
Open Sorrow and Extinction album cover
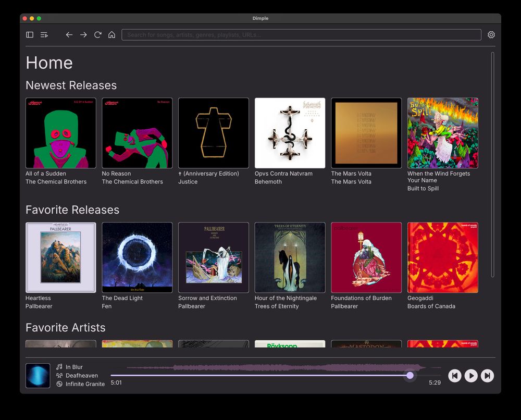tap(214, 257)
